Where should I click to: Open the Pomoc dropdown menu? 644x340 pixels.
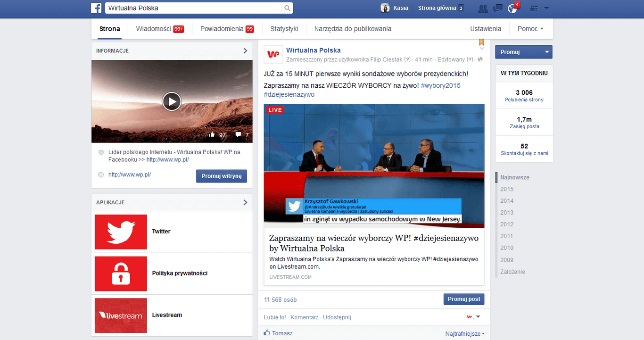[x=530, y=29]
